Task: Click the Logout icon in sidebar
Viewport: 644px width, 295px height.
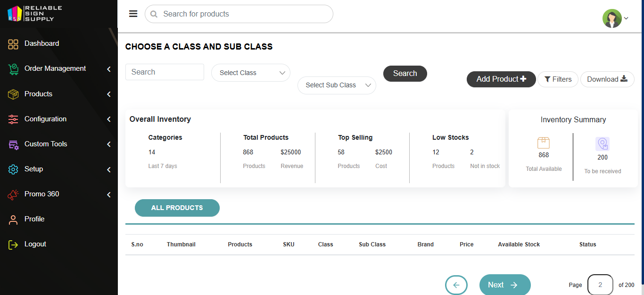Action: (13, 244)
